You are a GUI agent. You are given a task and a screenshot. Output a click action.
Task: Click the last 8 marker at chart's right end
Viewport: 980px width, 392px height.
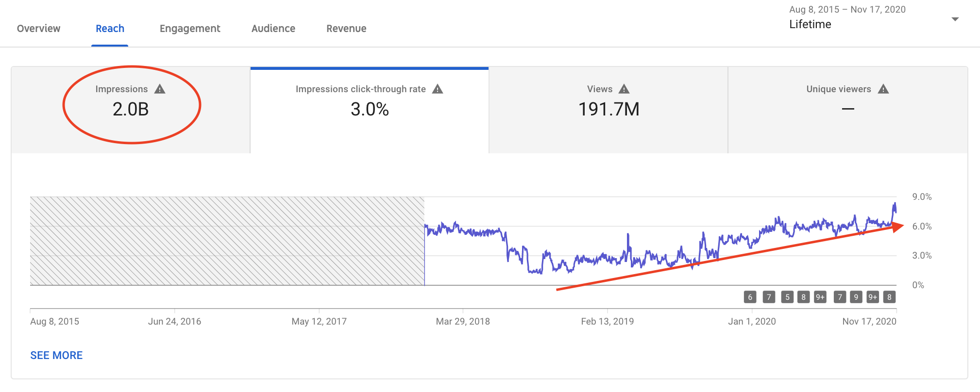click(x=889, y=297)
